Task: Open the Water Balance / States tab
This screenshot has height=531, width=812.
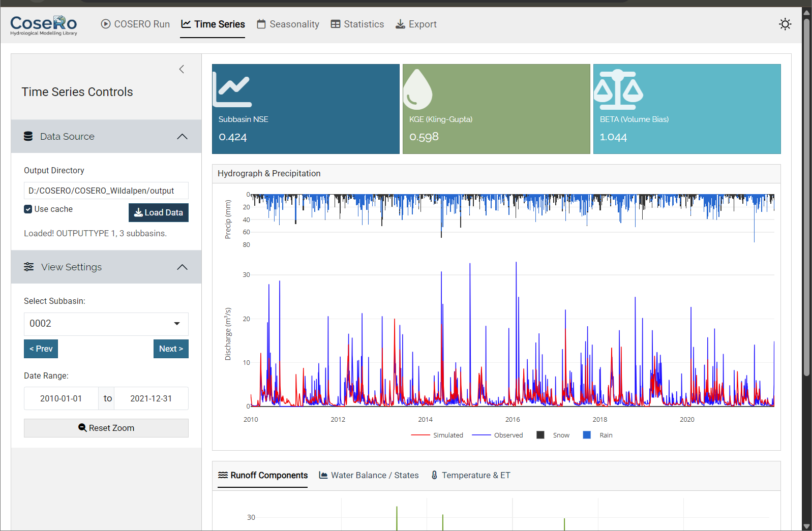Action: click(369, 476)
